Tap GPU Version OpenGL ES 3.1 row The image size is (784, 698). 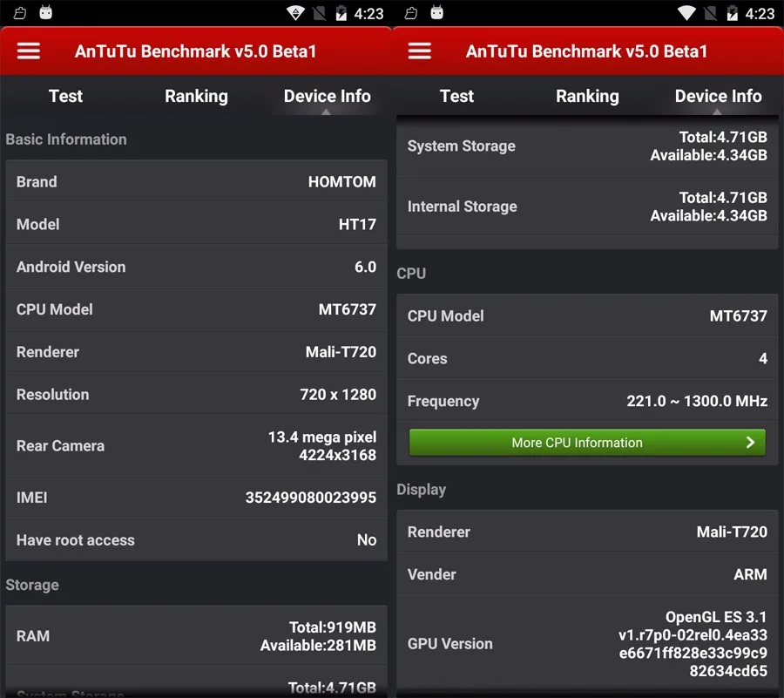point(587,643)
